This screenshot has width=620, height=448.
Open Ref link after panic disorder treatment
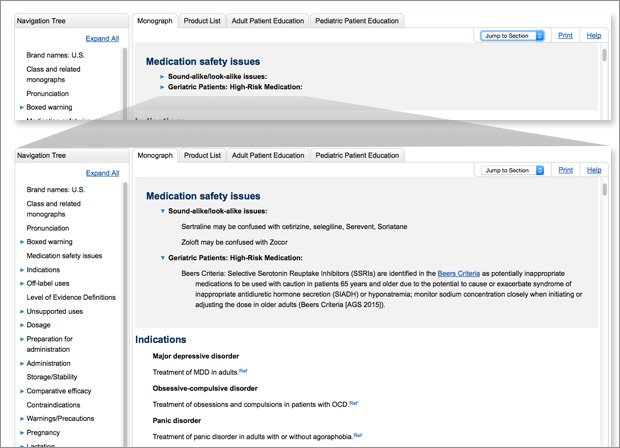point(357,435)
